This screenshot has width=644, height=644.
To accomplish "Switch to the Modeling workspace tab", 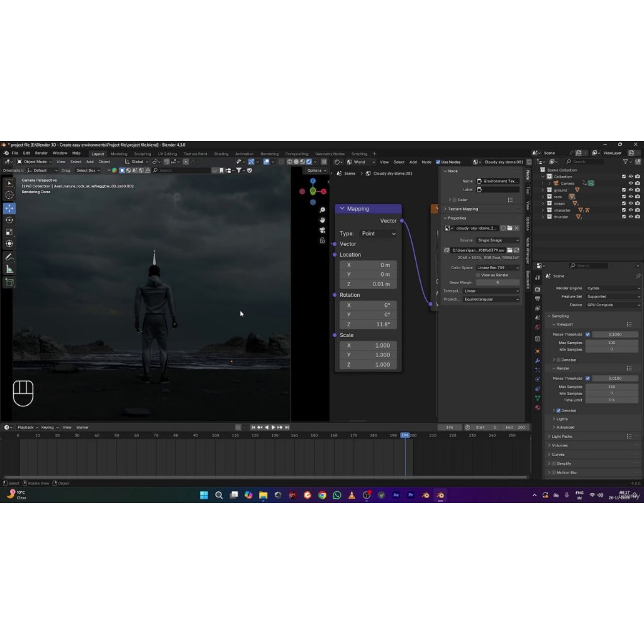I will click(119, 154).
